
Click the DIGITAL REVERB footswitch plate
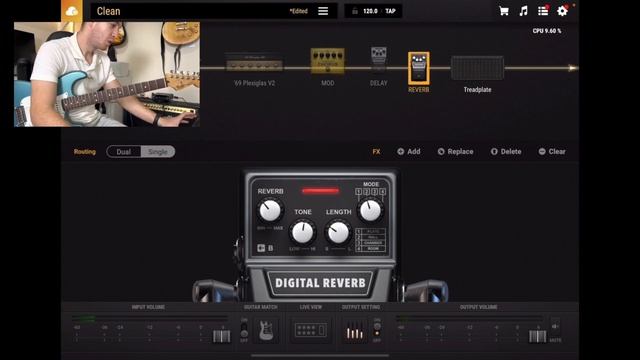(x=320, y=283)
